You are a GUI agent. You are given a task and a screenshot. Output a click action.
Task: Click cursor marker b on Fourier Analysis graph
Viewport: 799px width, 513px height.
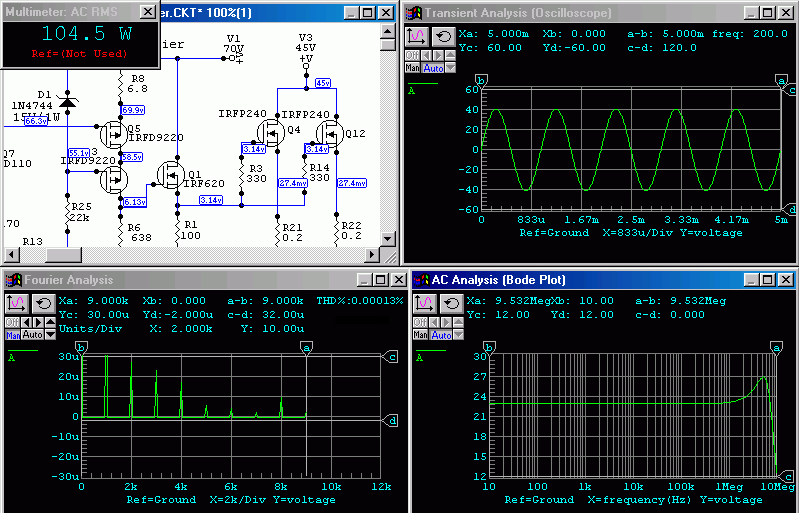click(x=82, y=348)
